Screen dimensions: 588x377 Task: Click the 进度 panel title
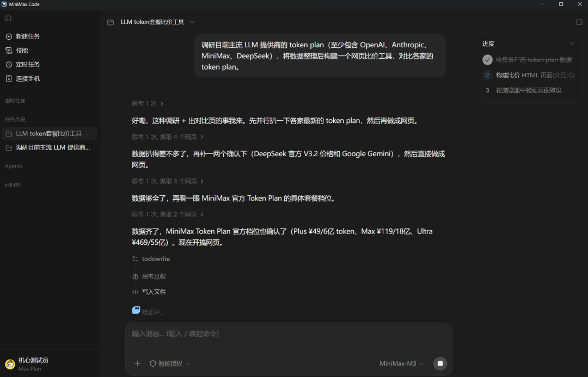pyautogui.click(x=488, y=44)
